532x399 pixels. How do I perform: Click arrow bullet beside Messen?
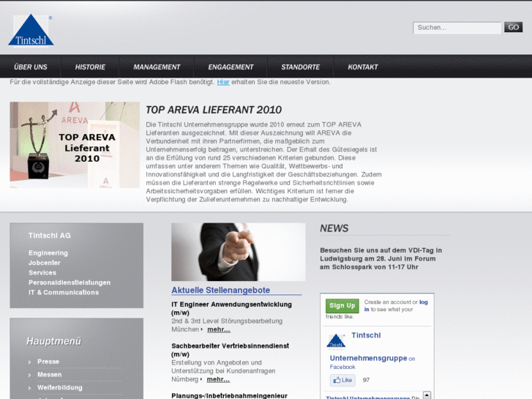(29, 375)
